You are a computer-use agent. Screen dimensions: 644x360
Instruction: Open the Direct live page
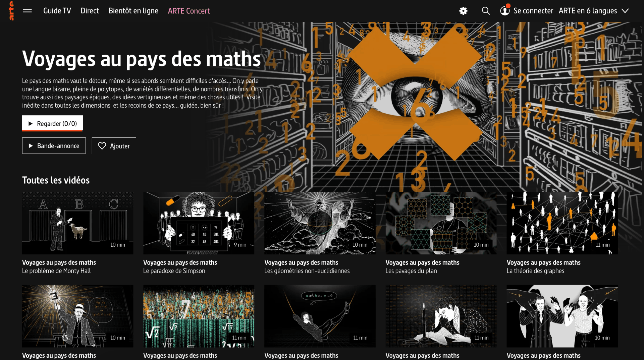[x=90, y=11]
